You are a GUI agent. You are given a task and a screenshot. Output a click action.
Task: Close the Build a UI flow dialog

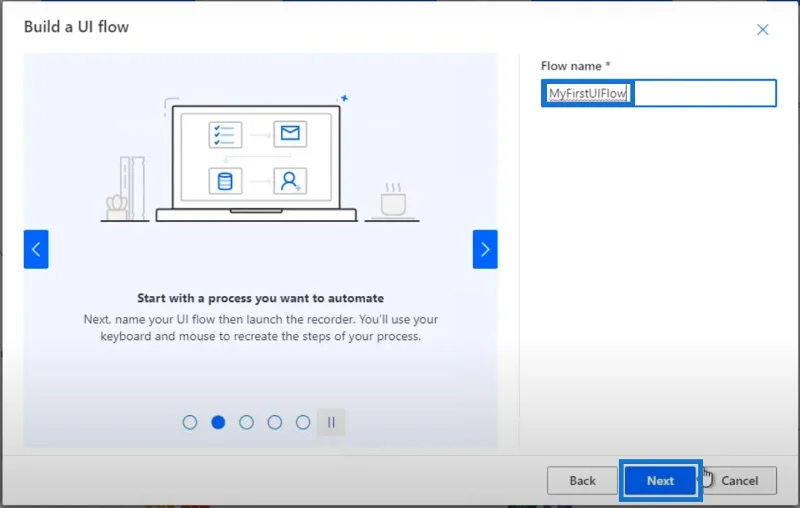762,30
